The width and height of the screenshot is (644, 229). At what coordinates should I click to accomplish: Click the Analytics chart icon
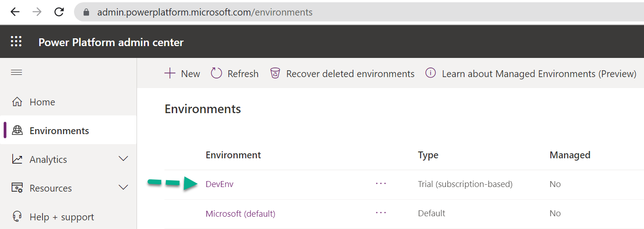[17, 160]
